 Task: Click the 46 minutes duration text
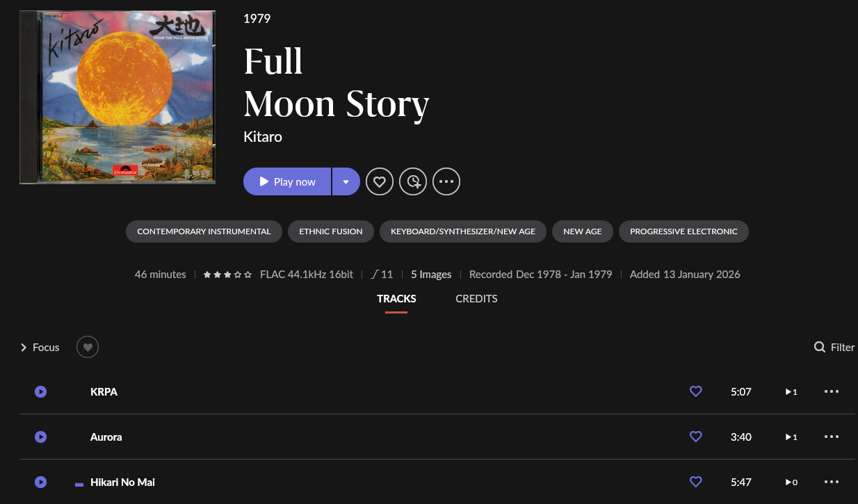(161, 275)
